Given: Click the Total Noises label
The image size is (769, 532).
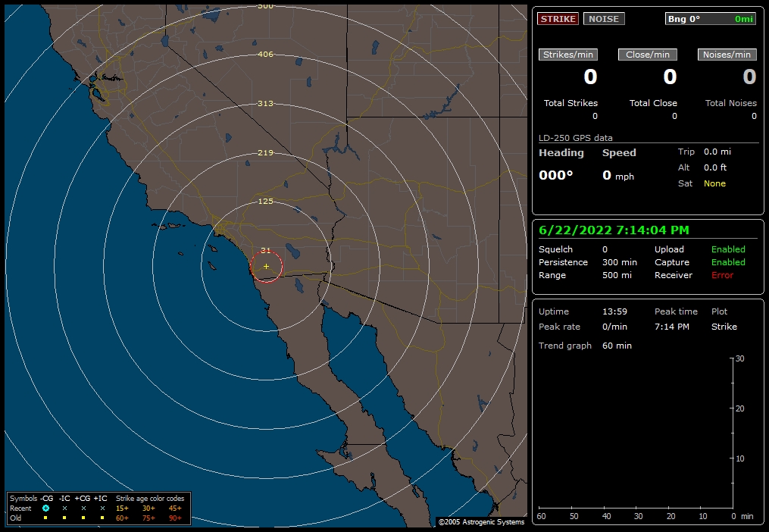Looking at the screenshot, I should coord(731,103).
